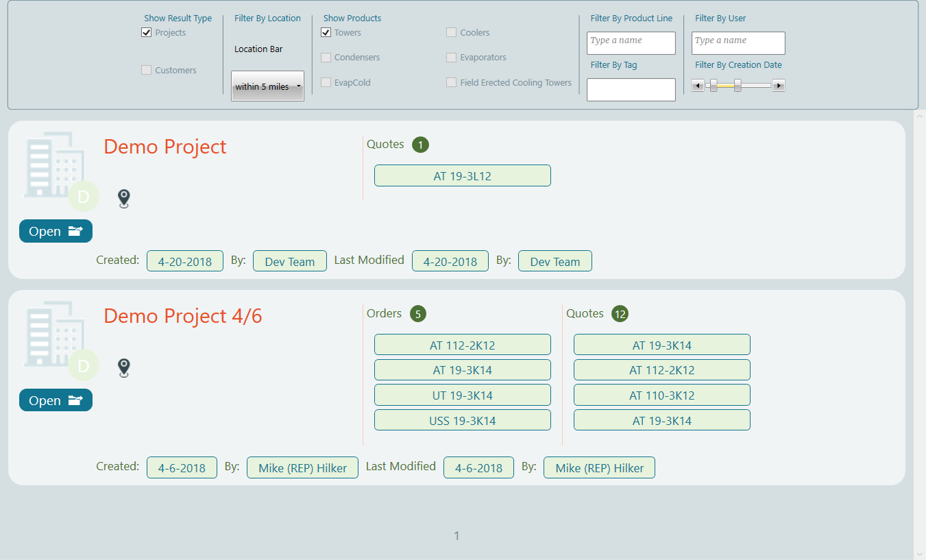Click the creation date slider left arrow
The image size is (926, 560).
(x=698, y=86)
